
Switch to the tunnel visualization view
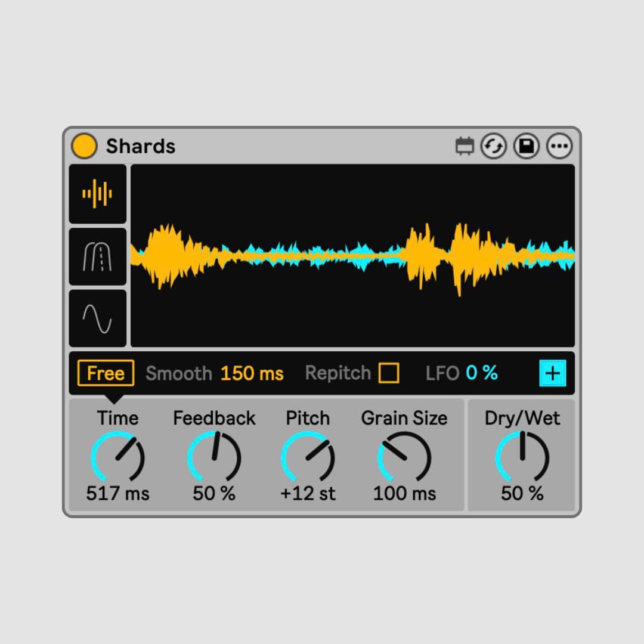coord(97,256)
